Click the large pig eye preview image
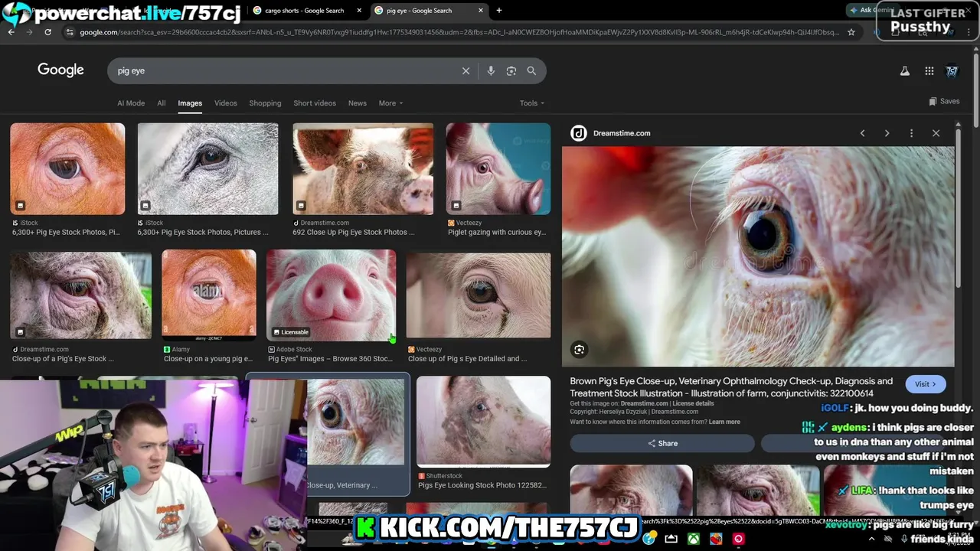This screenshot has width=980, height=551. (758, 256)
